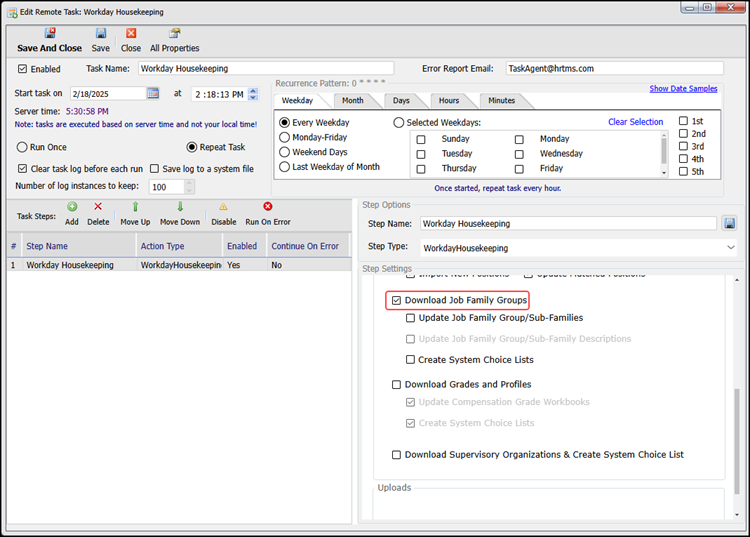Image resolution: width=750 pixels, height=537 pixels.
Task: Click the start date field 2/18/2025
Action: tap(108, 94)
